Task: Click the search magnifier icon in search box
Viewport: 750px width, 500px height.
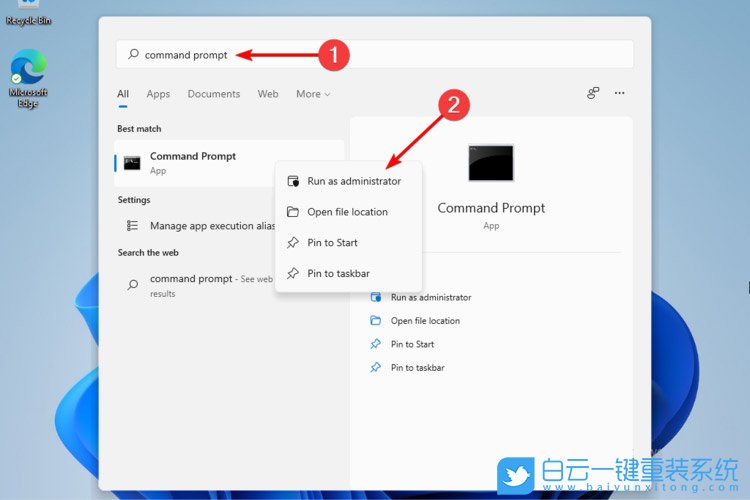Action: point(133,54)
